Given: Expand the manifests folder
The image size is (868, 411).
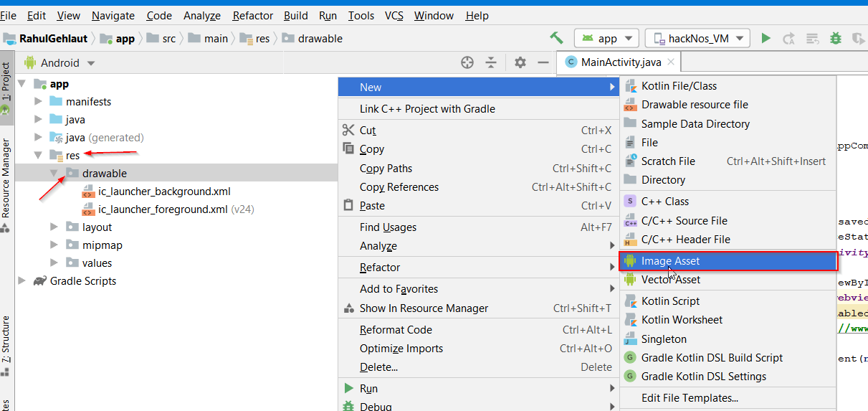Looking at the screenshot, I should [x=39, y=102].
